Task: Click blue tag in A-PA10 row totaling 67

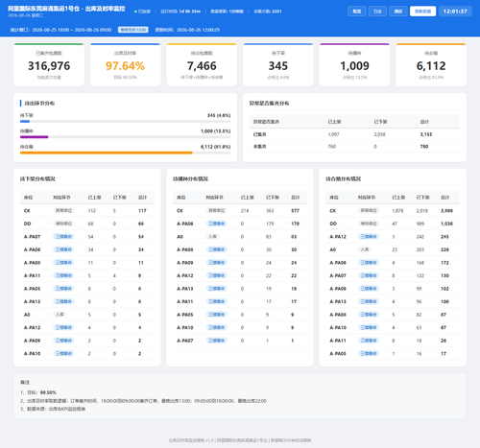Action: [x=369, y=328]
